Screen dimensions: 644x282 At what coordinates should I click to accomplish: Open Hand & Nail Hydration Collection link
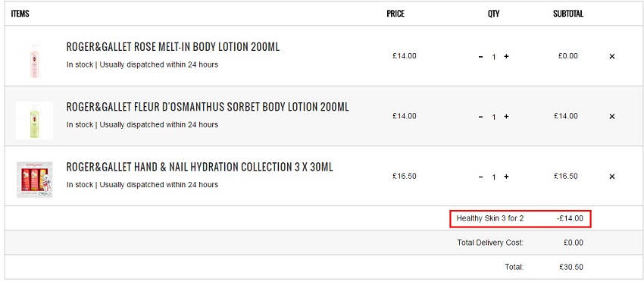click(199, 167)
